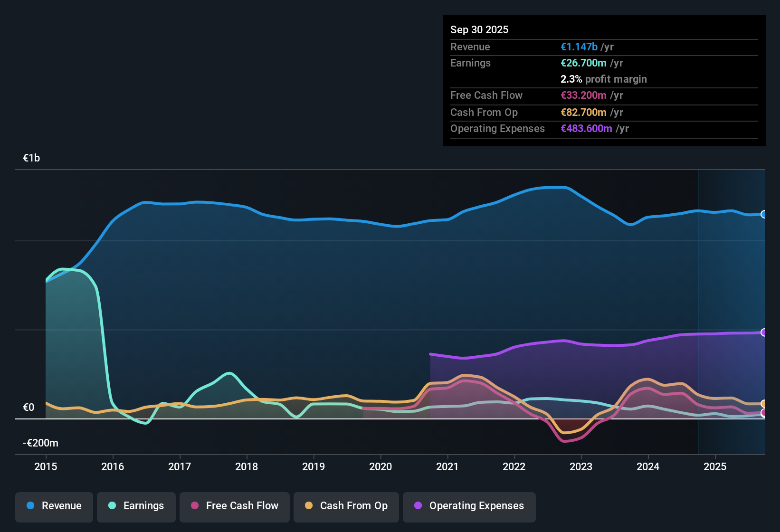
Task: Hide the Operating Expenses series
Action: pyautogui.click(x=469, y=506)
